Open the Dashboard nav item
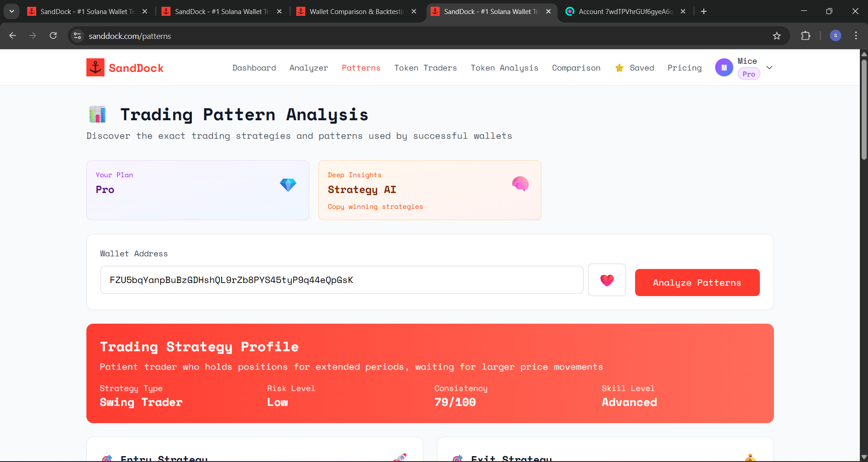The image size is (868, 462). coord(254,68)
